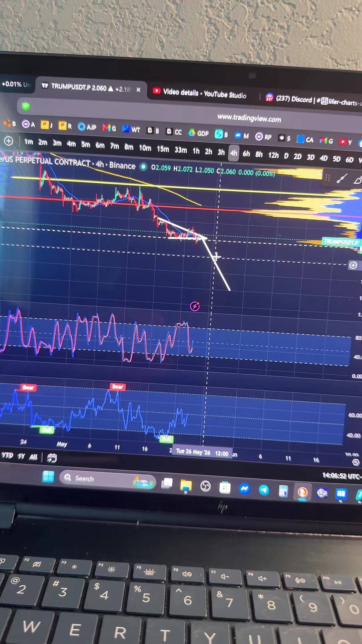Open Messenger from the taskbar

coord(245,489)
